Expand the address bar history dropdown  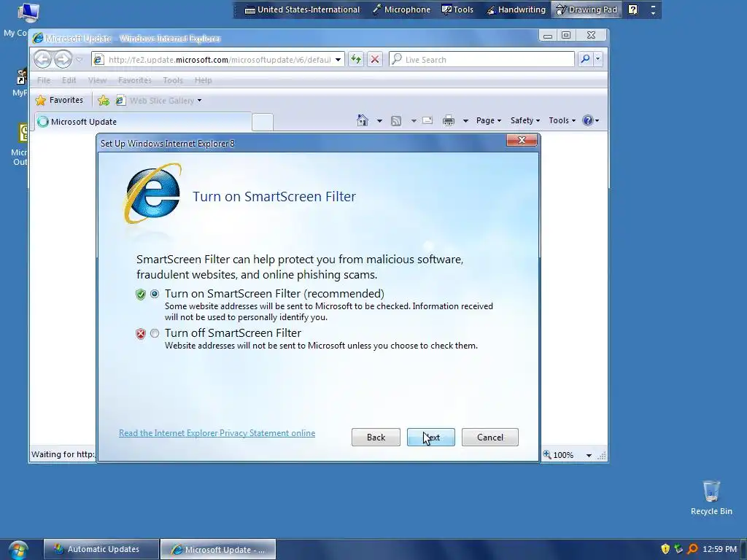pos(338,60)
